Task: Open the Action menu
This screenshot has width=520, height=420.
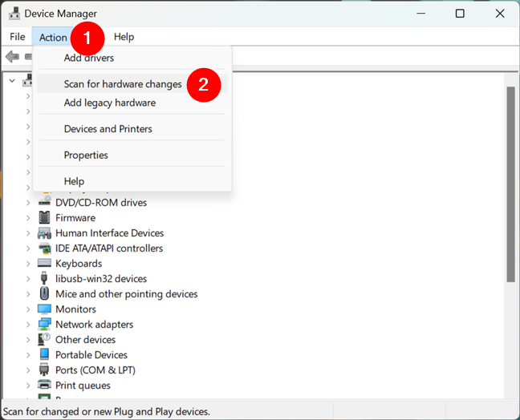Action: [x=53, y=37]
